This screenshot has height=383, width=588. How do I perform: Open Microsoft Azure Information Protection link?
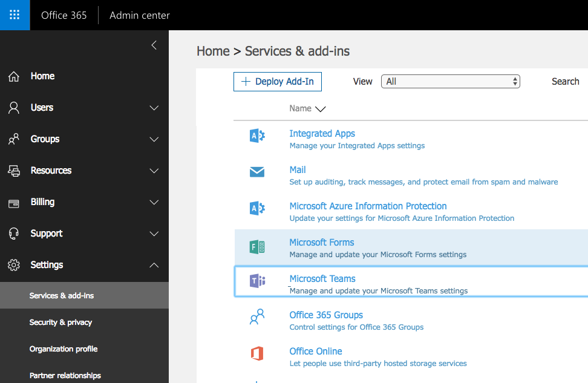[368, 206]
